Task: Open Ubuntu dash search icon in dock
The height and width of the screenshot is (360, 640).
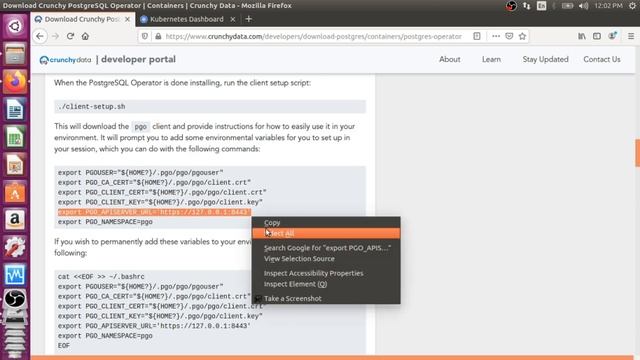Action: click(15, 26)
